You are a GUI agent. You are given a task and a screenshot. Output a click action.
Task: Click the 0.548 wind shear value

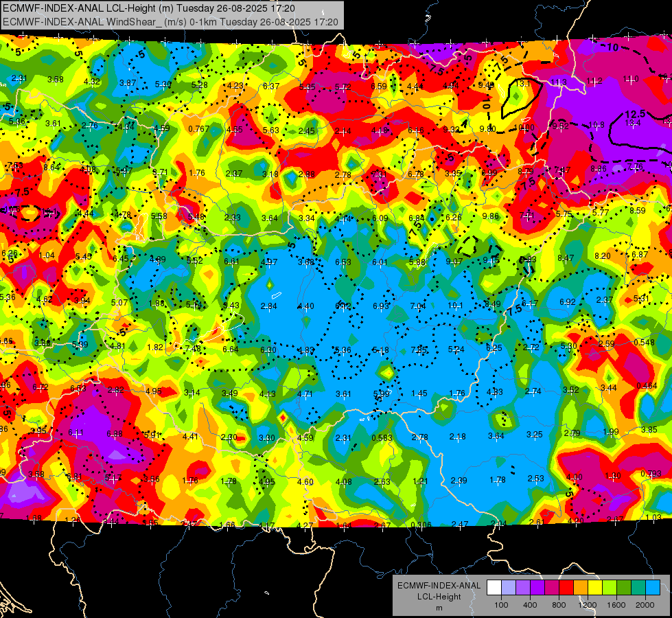coord(644,342)
